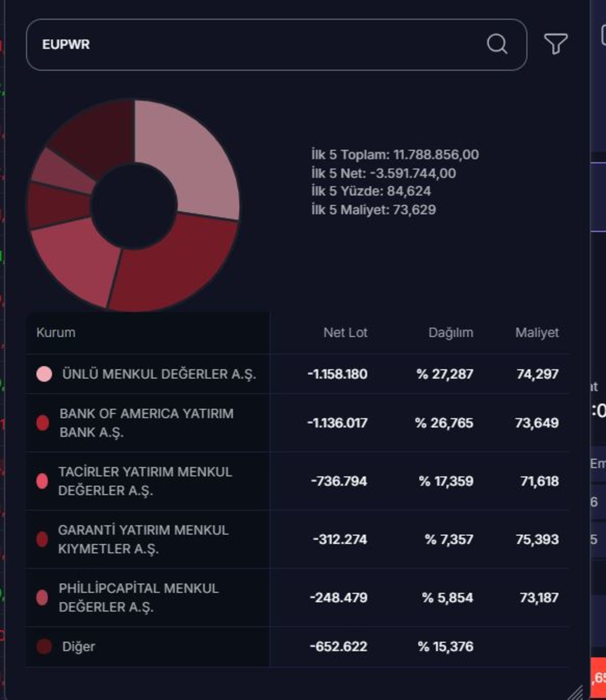This screenshot has width=606, height=700.
Task: Select Diğer color dot
Action: point(44,646)
